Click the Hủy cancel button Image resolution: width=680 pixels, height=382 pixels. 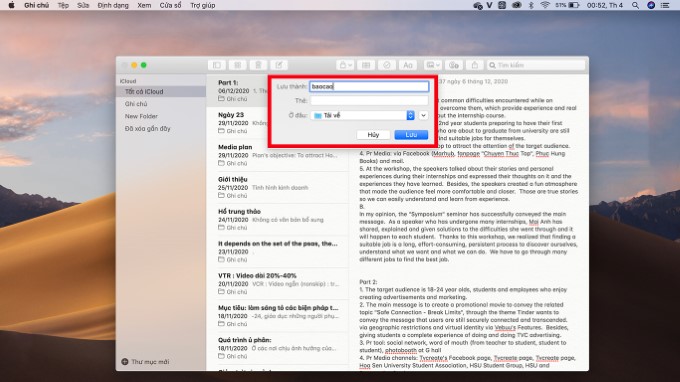click(373, 135)
